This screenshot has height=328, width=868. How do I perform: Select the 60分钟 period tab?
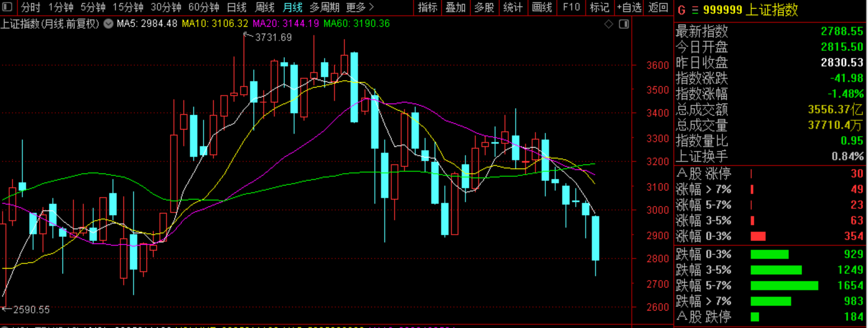[204, 7]
